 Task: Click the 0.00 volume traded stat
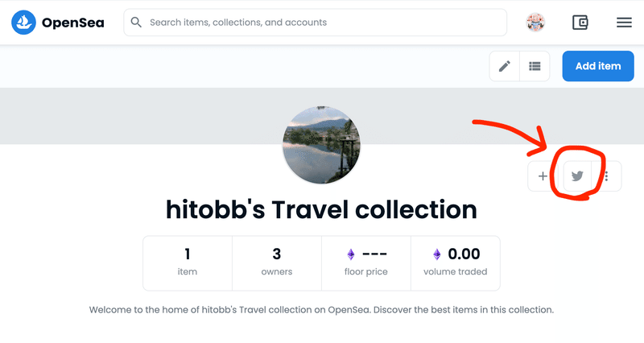pyautogui.click(x=456, y=263)
